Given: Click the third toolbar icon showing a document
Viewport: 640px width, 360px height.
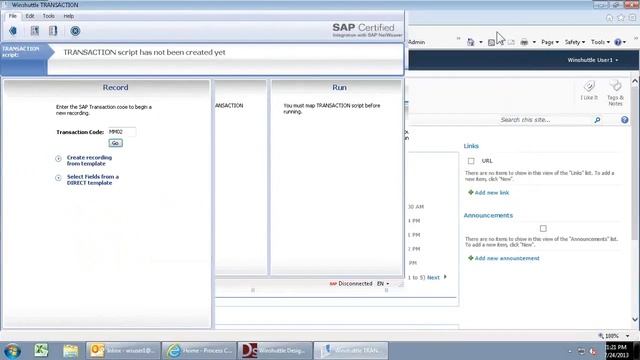Looking at the screenshot, I should (53, 31).
